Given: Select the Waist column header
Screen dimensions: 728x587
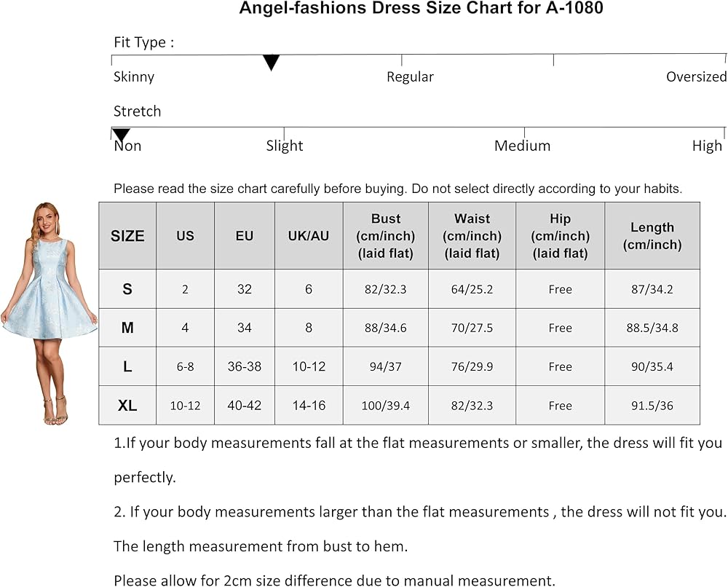Looking at the screenshot, I should pos(472,236).
